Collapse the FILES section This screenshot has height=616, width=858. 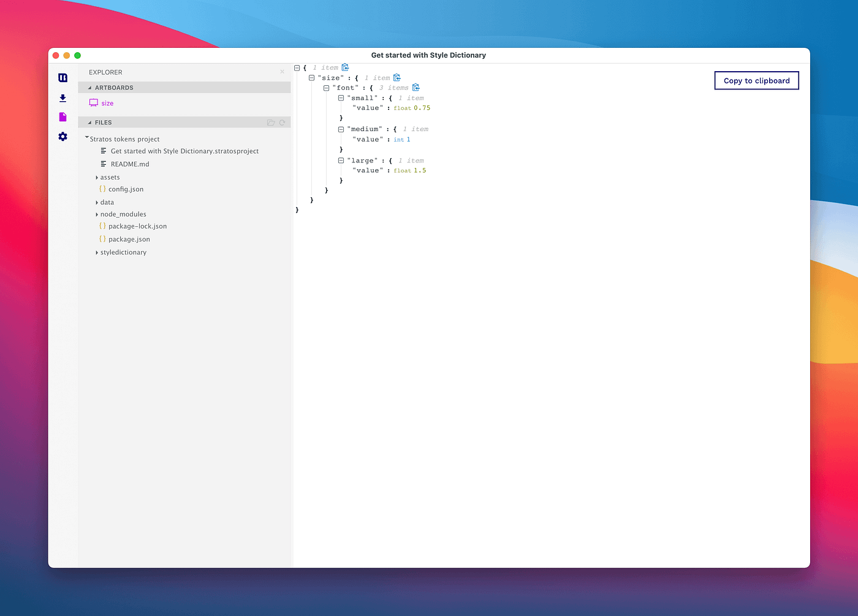[91, 122]
